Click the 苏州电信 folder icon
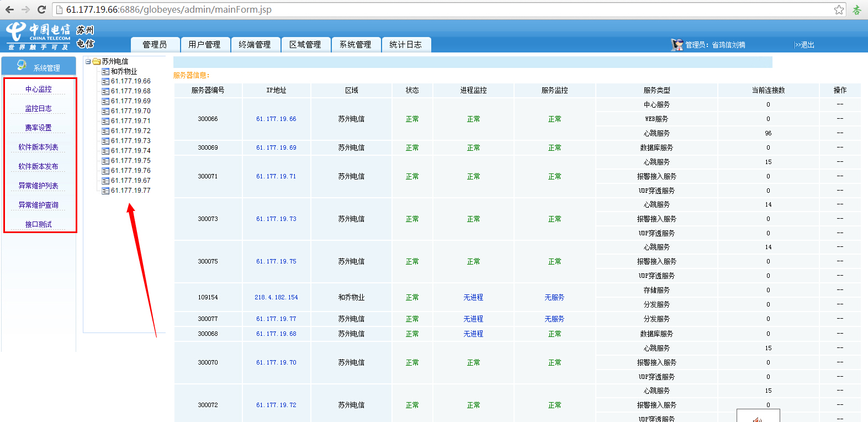The image size is (868, 422). 97,61
